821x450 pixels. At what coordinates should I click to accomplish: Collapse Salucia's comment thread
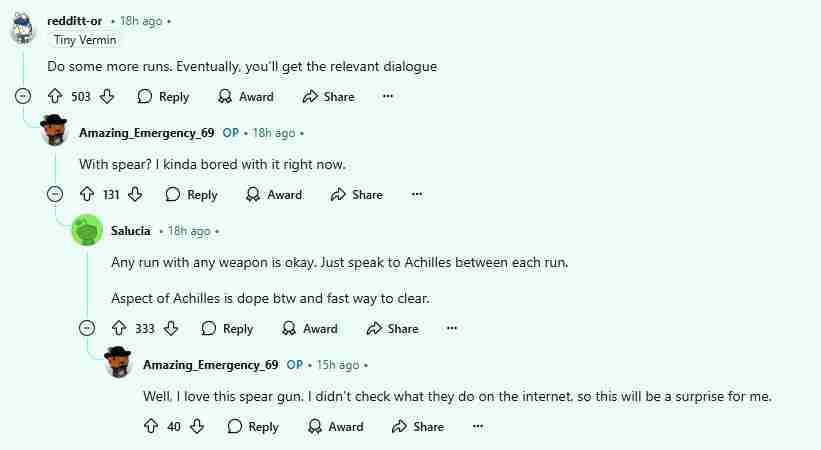point(87,328)
